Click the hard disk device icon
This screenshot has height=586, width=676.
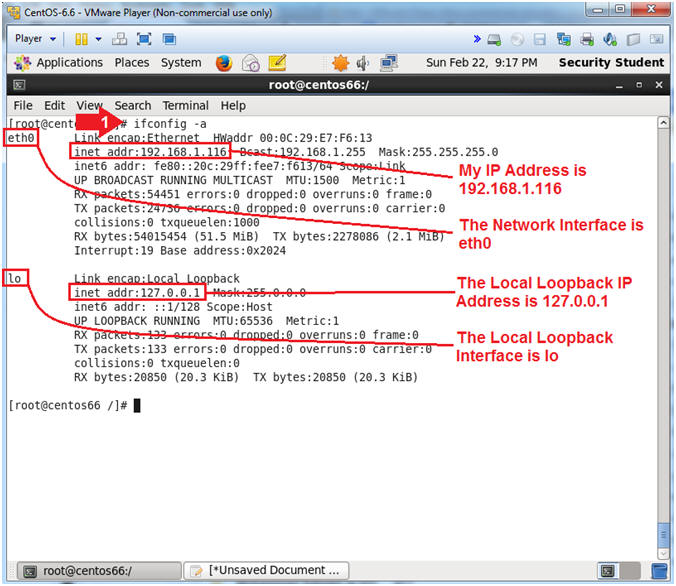point(494,40)
